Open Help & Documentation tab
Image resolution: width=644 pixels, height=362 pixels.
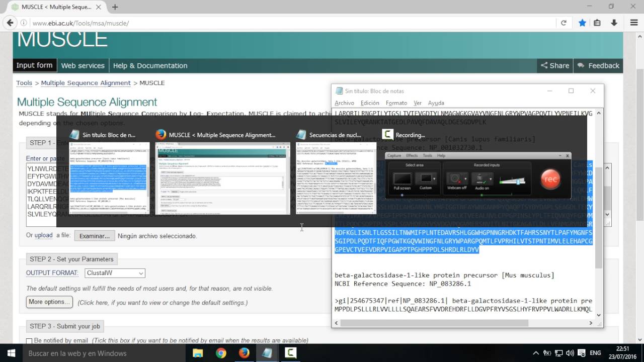150,66
